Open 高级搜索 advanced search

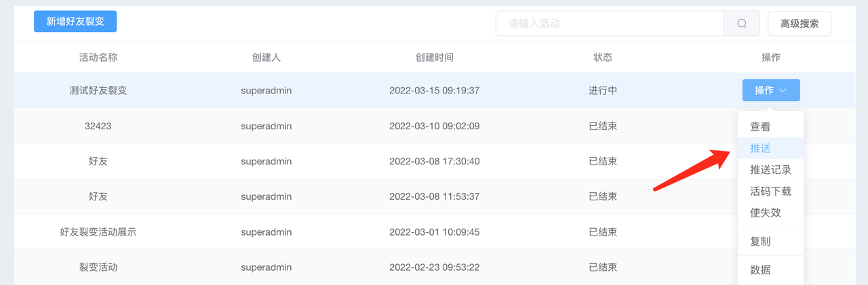pyautogui.click(x=800, y=23)
